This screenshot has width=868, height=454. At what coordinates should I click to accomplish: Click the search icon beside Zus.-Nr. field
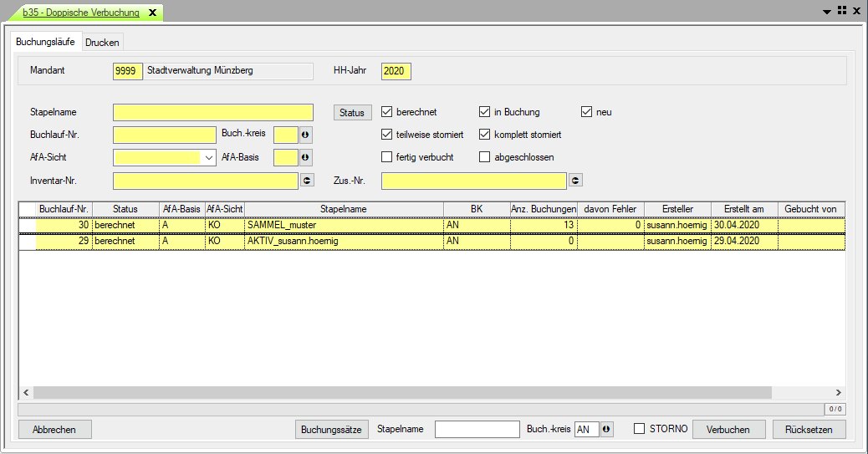[575, 180]
